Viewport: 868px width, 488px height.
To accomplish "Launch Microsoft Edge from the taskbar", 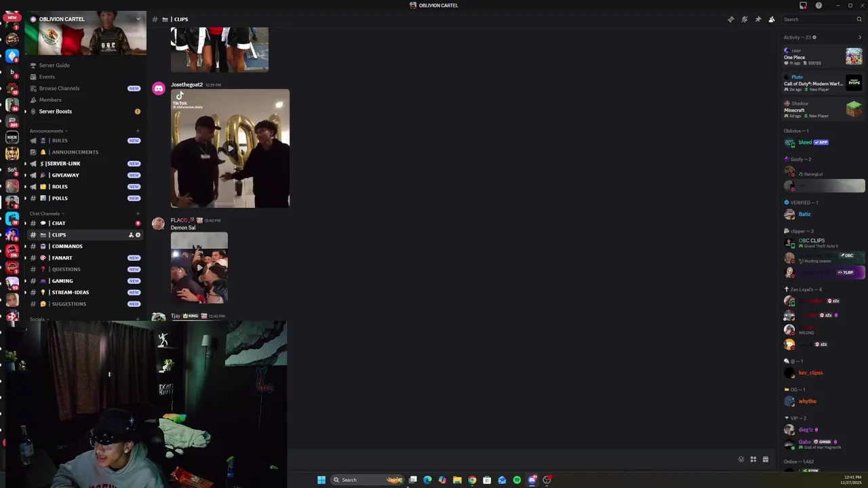I will (427, 480).
